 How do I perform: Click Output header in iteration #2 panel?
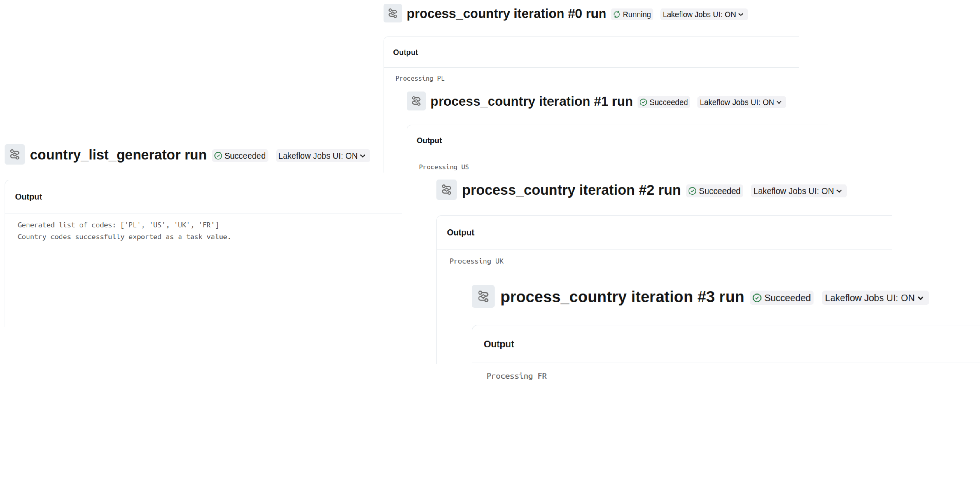pos(460,233)
